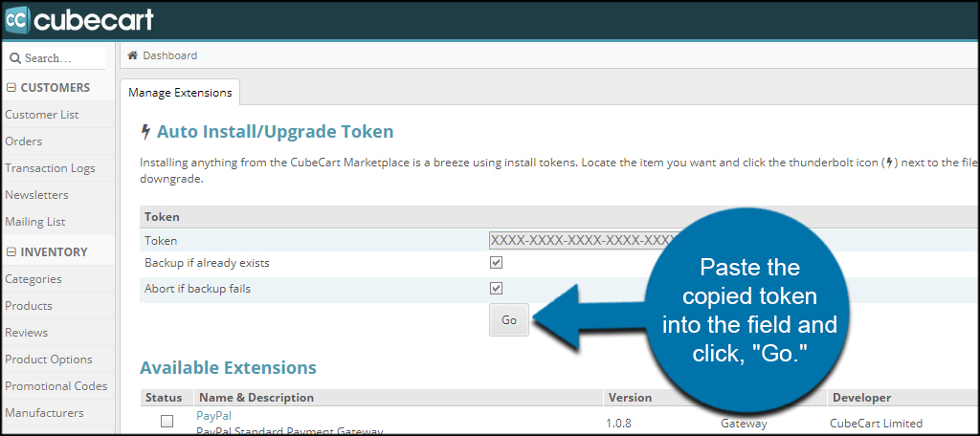Screen dimensions: 980x436
Task: Click the Dashboard home icon
Action: tap(132, 55)
